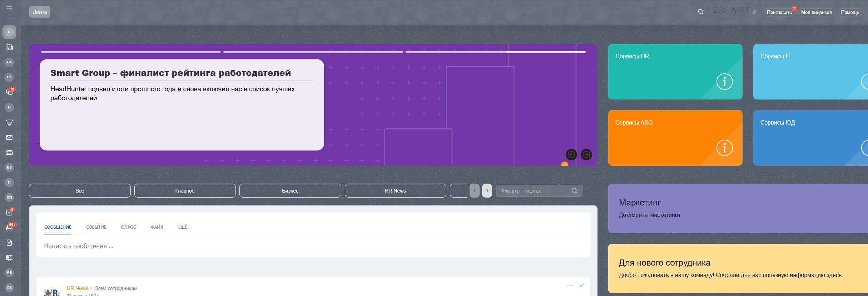Open the Сервисы АХО tile
868x296 pixels.
point(675,138)
